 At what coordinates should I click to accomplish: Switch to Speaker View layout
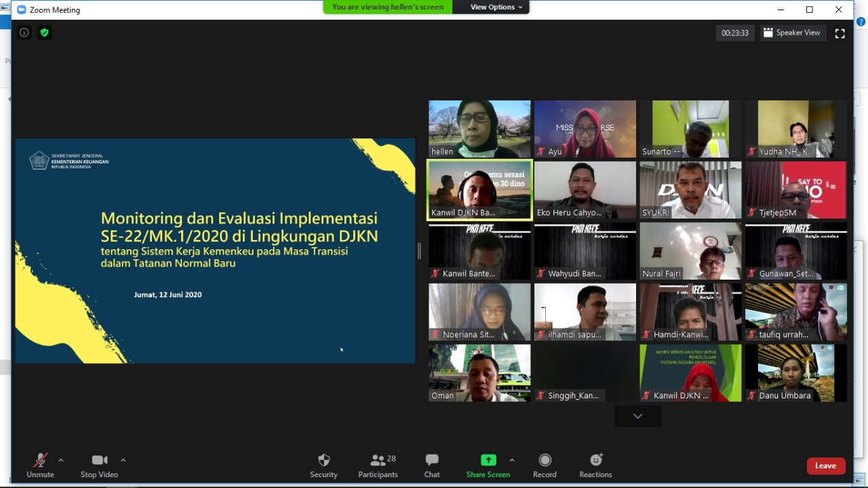coord(791,33)
